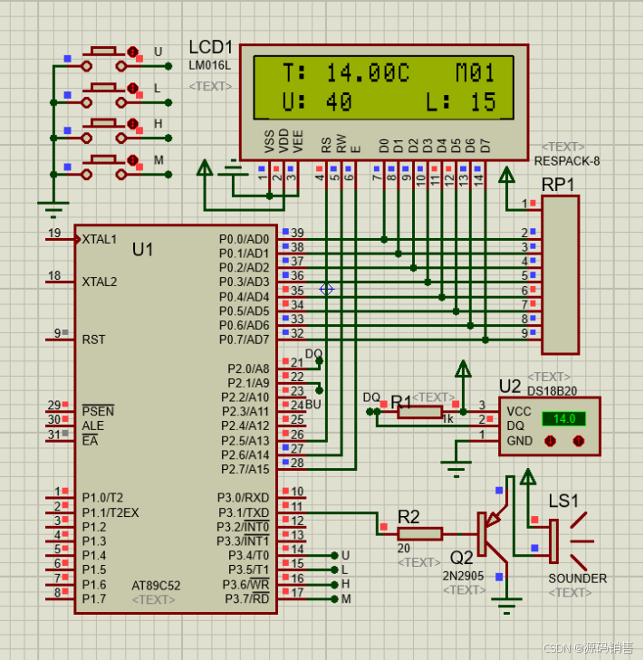This screenshot has width=644, height=660.
Task: Click the LCD1 reference label
Action: (211, 48)
